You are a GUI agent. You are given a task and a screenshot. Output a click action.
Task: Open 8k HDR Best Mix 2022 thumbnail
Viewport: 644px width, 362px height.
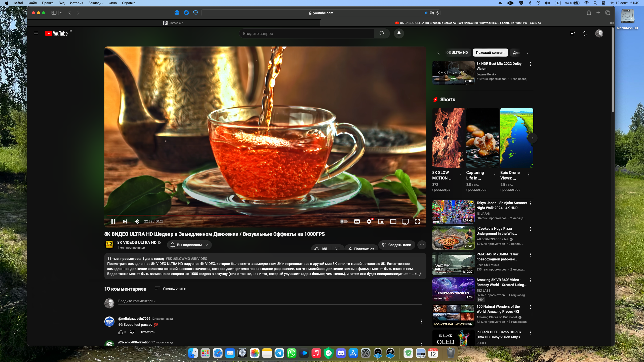click(453, 73)
